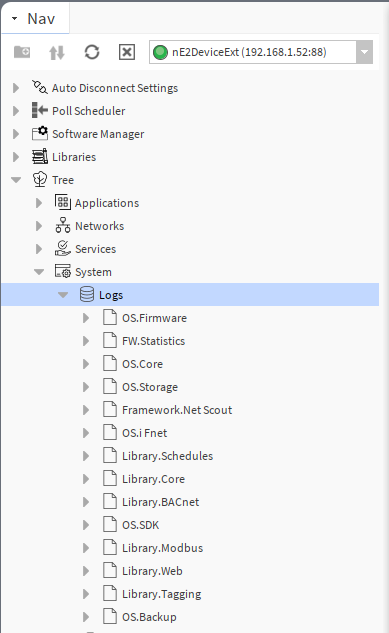Select the Library.Schedules log
The height and width of the screenshot is (633, 389).
click(x=167, y=456)
